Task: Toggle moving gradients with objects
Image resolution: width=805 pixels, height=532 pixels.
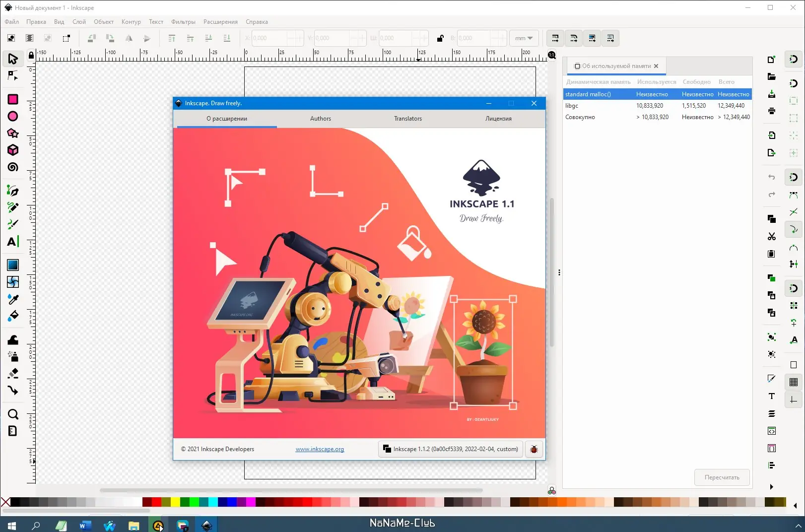Action: (x=592, y=38)
